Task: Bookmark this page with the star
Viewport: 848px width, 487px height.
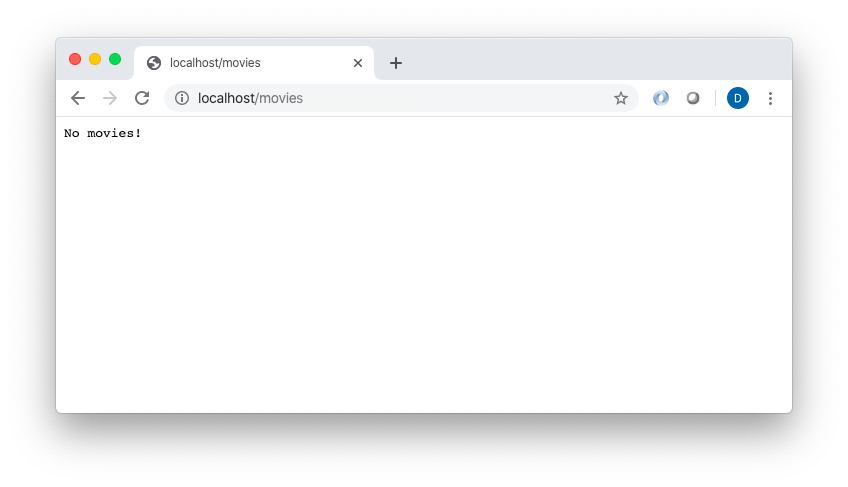Action: 621,98
